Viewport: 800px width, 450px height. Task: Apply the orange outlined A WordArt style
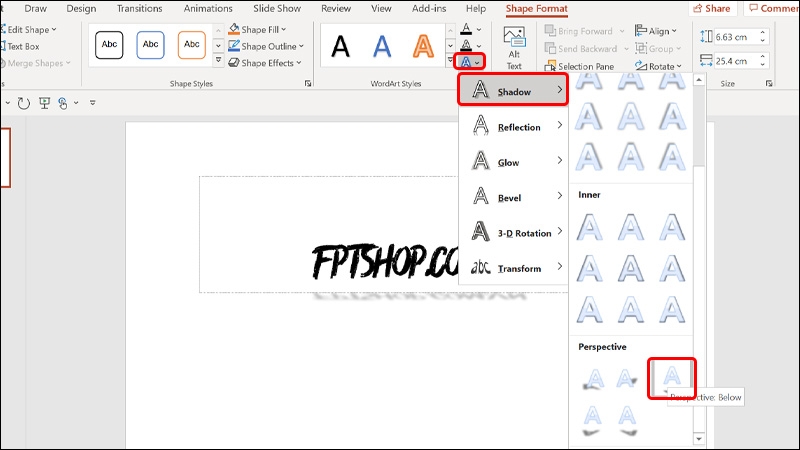(423, 46)
